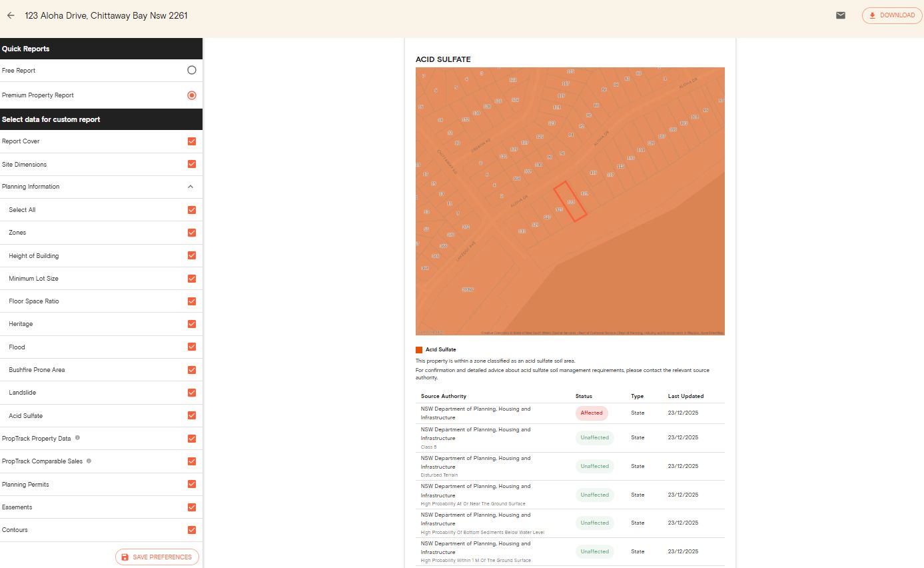Select the Free Report radio option
The height and width of the screenshot is (568, 924).
pos(192,70)
